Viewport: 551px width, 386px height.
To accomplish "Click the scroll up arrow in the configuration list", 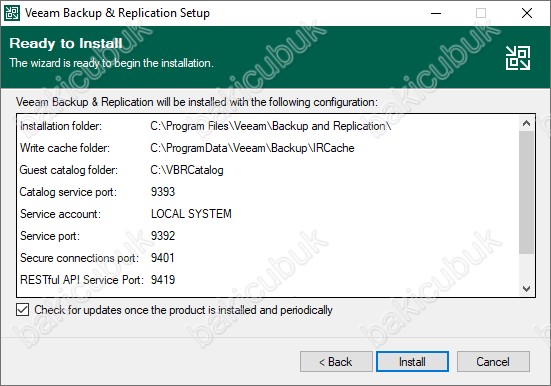I will 526,123.
